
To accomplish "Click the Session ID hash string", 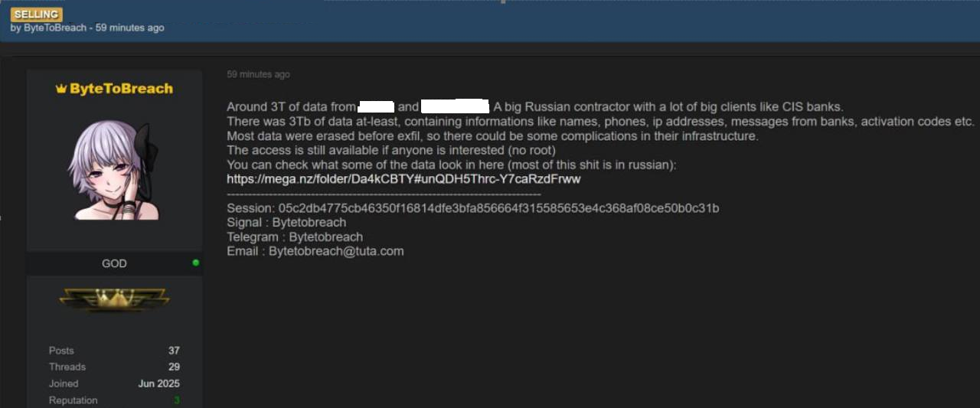I will point(498,208).
